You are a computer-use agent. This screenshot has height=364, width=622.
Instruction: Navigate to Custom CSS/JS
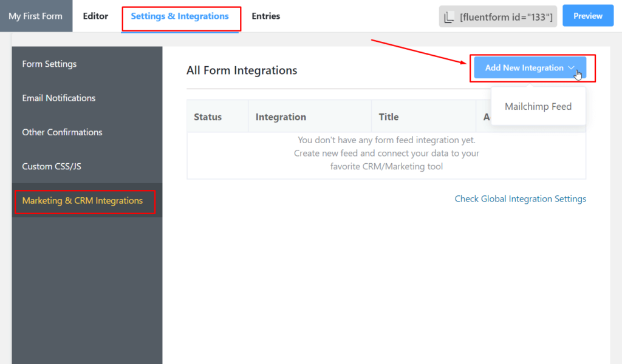53,166
